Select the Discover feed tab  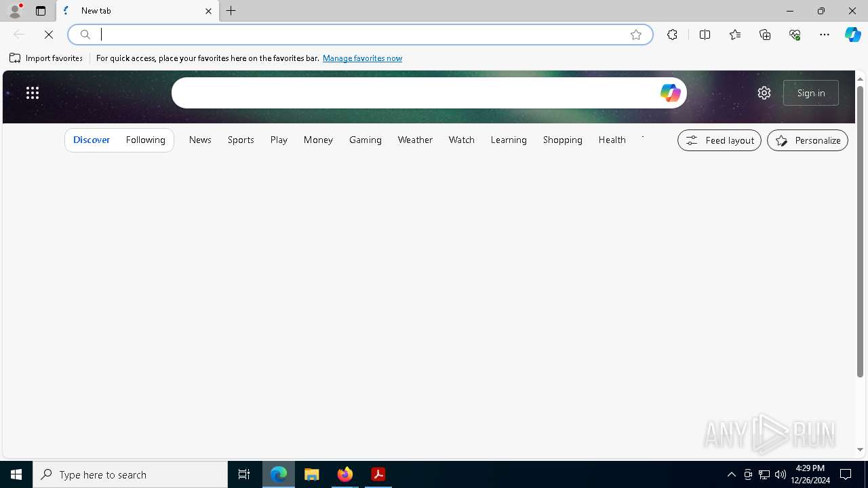click(x=92, y=140)
